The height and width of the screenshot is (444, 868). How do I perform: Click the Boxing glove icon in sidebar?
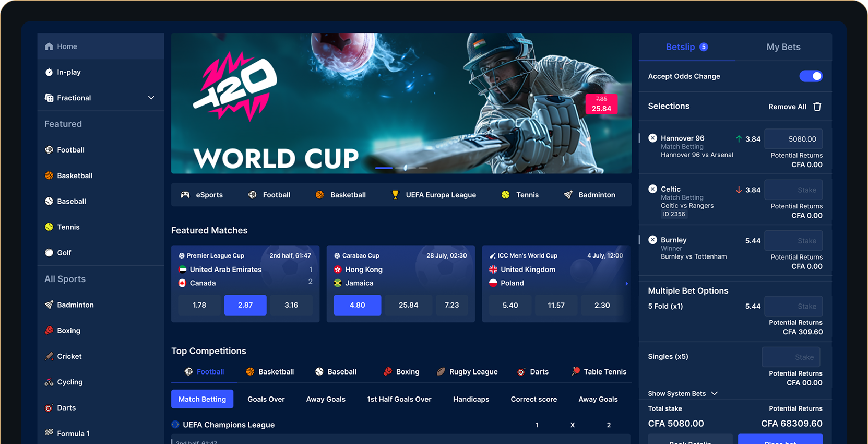[x=49, y=330]
